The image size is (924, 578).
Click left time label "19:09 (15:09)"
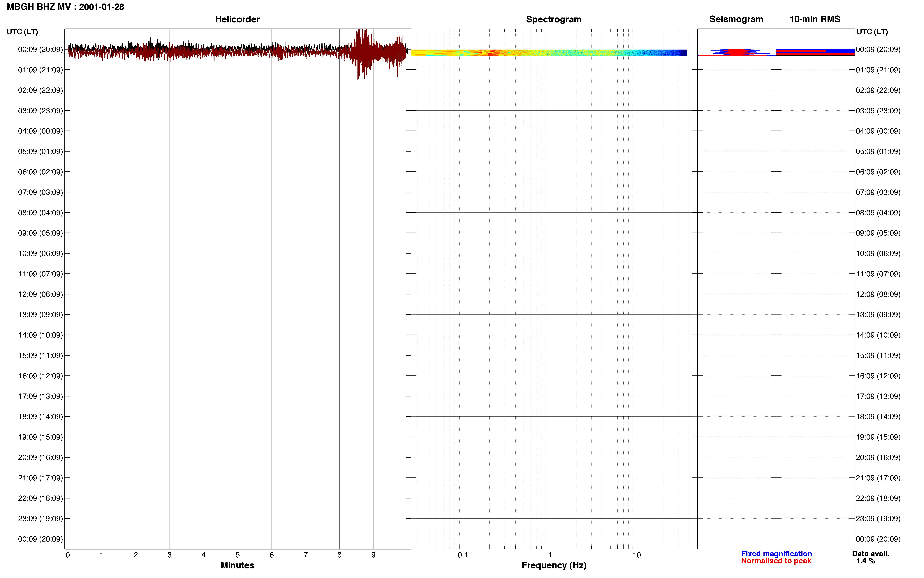(x=40, y=437)
